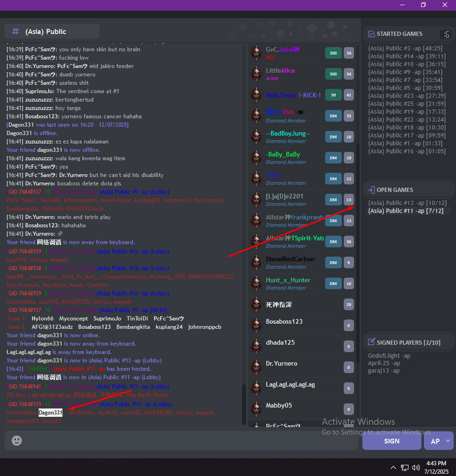Viewport: 456px width, 476px height.
Task: Click the Windows volume speaker tray icon
Action: [x=415, y=468]
